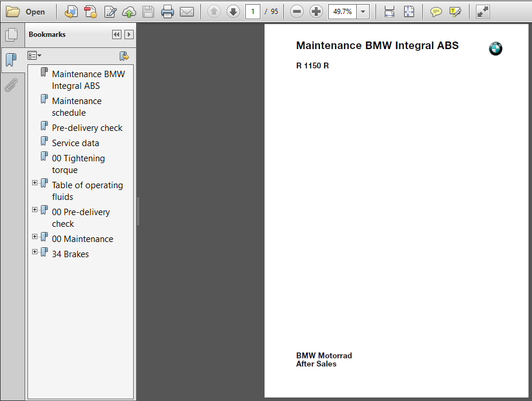Click the Open folder icon
The image size is (532, 401).
[x=13, y=12]
